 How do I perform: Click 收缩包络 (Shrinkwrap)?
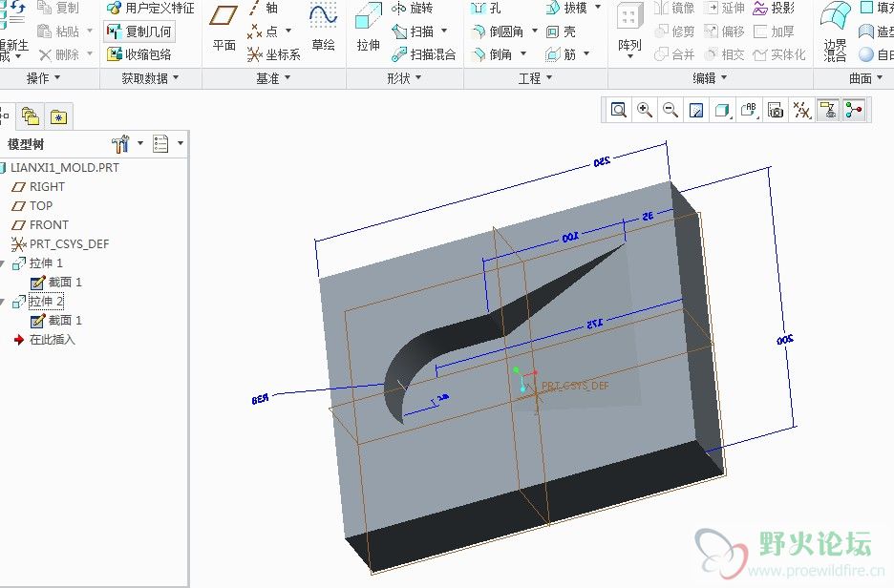(139, 54)
